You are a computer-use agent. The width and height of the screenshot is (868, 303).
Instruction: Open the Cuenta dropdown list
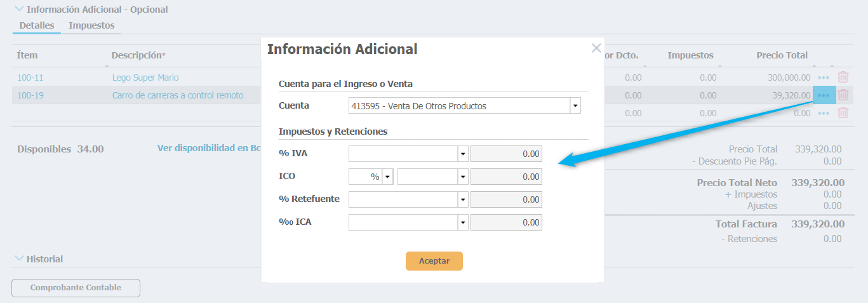pyautogui.click(x=575, y=106)
